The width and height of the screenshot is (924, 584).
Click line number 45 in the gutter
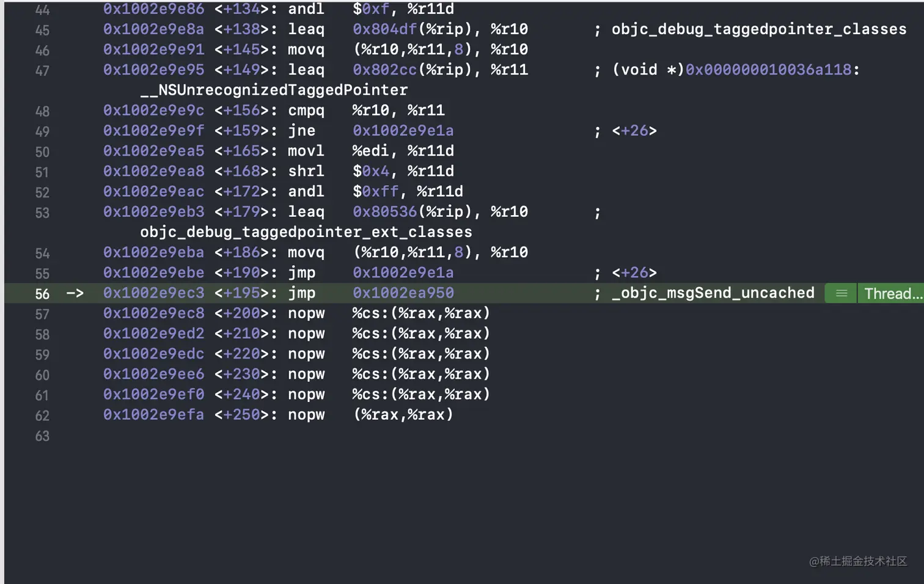[x=42, y=30]
